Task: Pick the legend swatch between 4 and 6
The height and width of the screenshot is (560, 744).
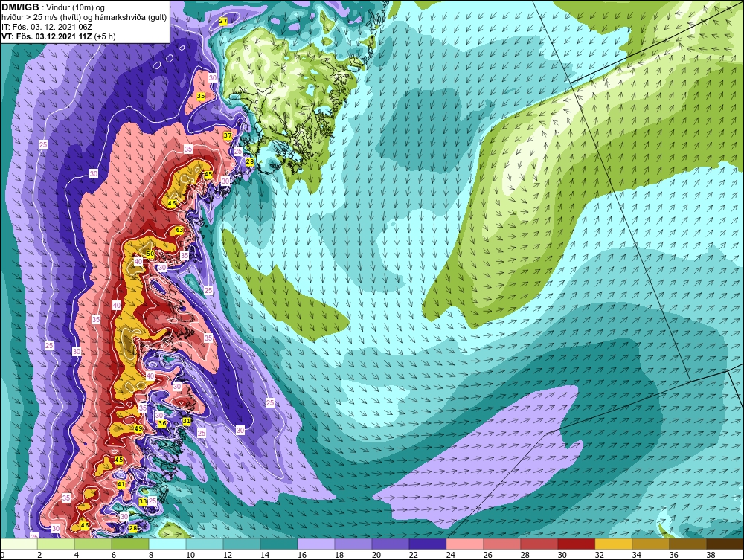Action: click(93, 544)
